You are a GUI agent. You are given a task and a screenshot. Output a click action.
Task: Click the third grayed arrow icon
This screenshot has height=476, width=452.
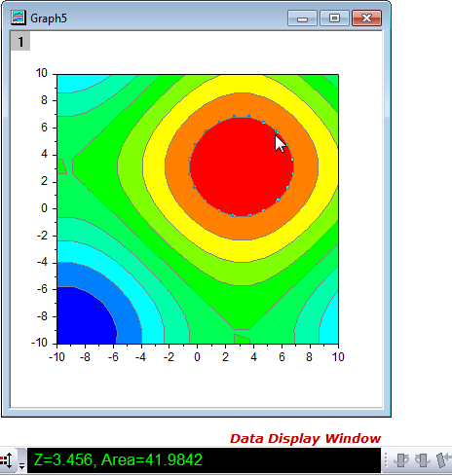pos(443,460)
